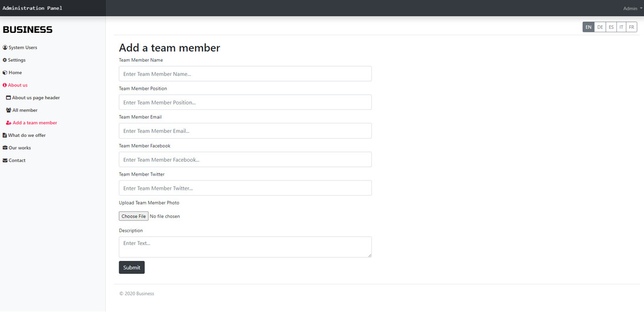The width and height of the screenshot is (644, 312).
Task: Click the About us info icon
Action: [5, 85]
